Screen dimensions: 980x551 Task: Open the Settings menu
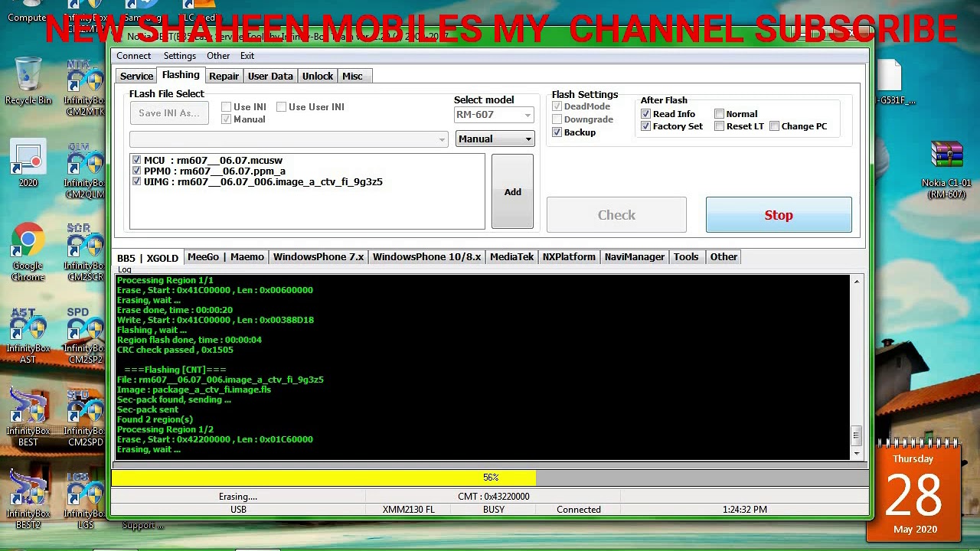pos(180,56)
